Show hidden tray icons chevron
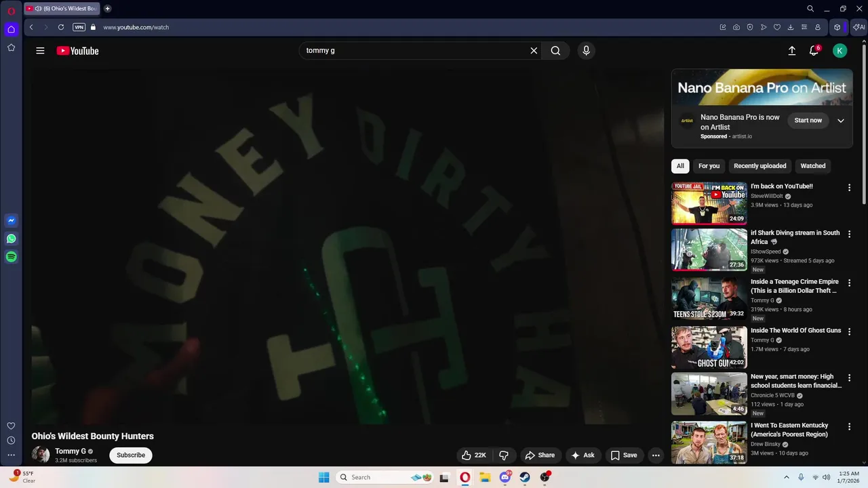This screenshot has width=868, height=488. tap(787, 477)
